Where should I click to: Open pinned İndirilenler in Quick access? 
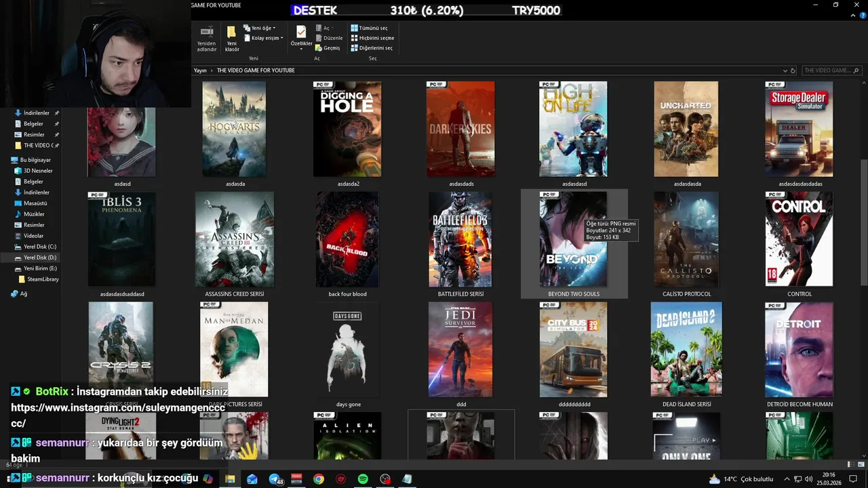[37, 113]
